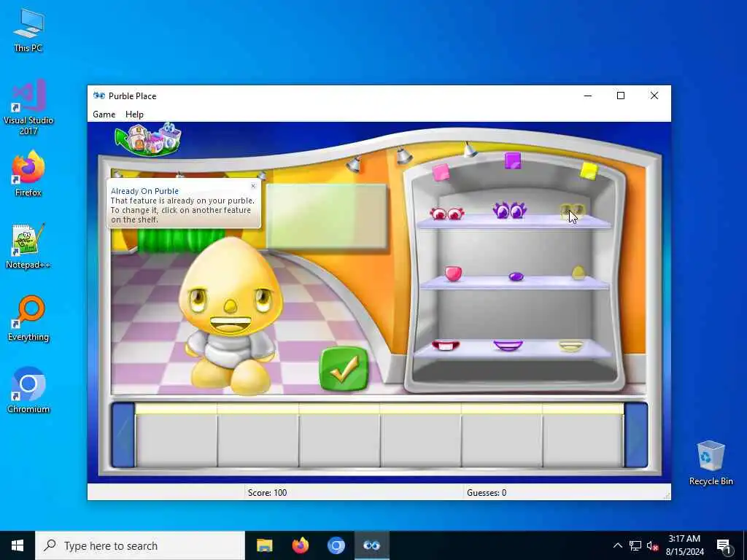Image resolution: width=747 pixels, height=560 pixels.
Task: Pick the purple nose on the shelf
Action: [x=516, y=276]
